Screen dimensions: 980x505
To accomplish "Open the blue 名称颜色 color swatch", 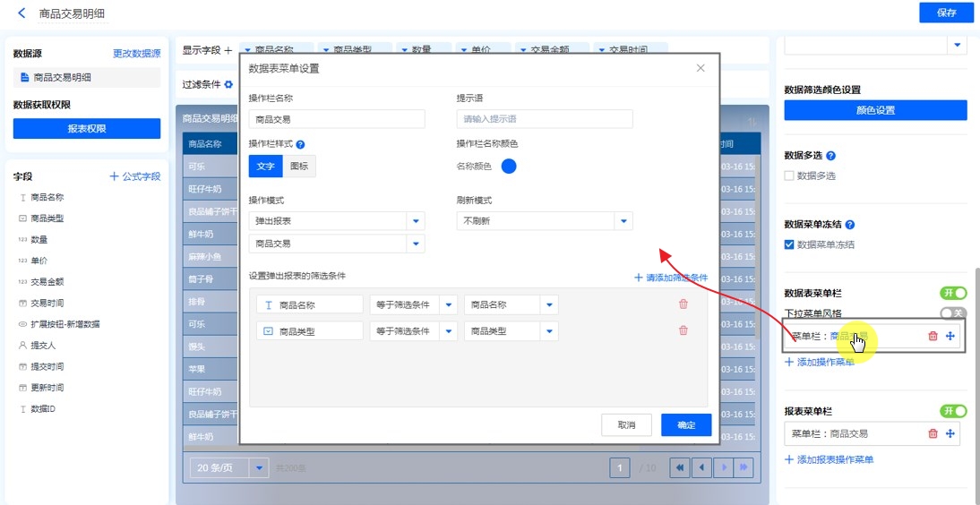I will (x=509, y=166).
